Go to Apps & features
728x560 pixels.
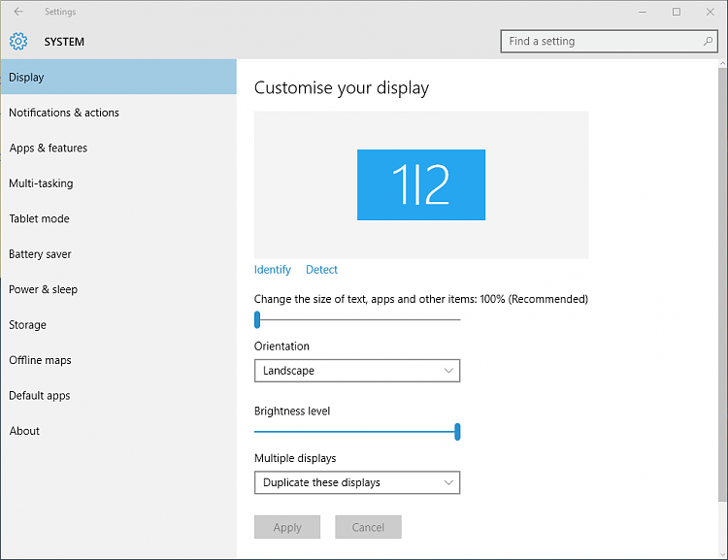coord(49,148)
